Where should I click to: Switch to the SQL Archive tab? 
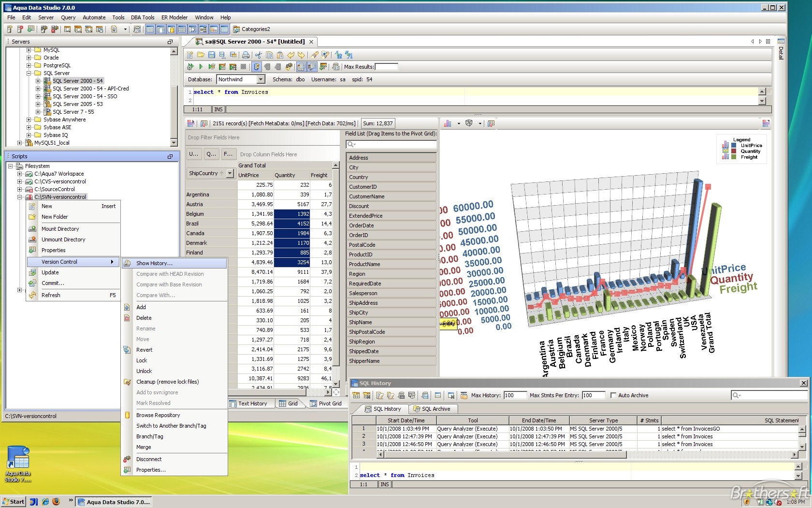tap(432, 409)
